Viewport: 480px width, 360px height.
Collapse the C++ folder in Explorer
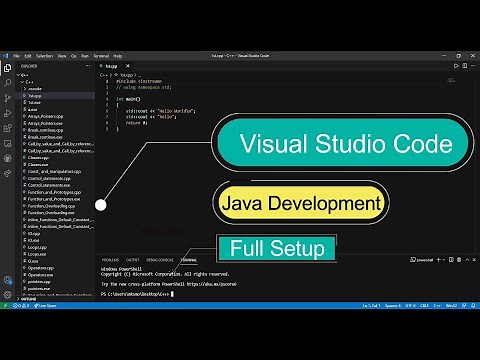click(x=27, y=82)
